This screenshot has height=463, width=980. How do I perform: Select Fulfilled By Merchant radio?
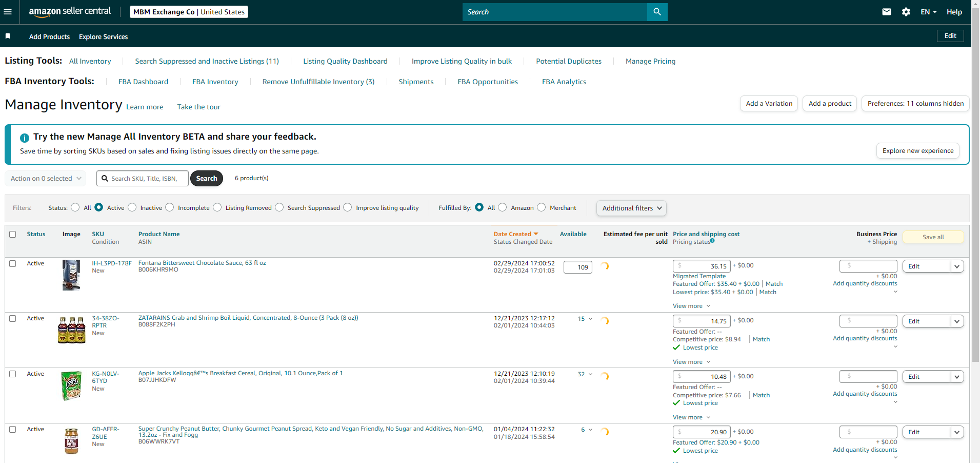(542, 207)
